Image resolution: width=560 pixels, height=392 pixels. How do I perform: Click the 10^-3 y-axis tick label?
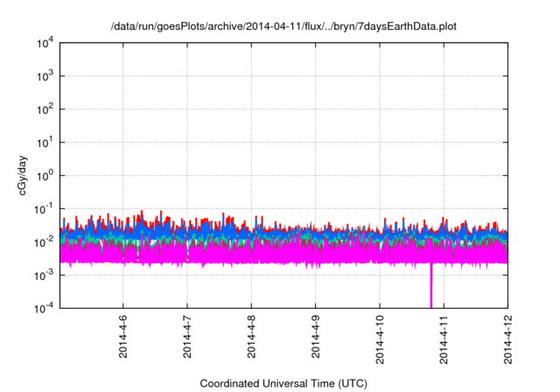pos(44,276)
